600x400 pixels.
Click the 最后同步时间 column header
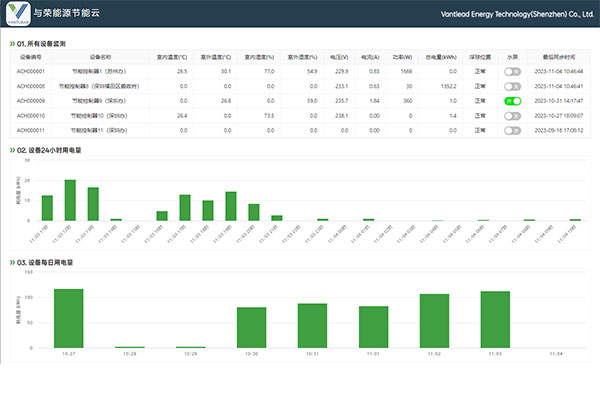click(x=558, y=58)
